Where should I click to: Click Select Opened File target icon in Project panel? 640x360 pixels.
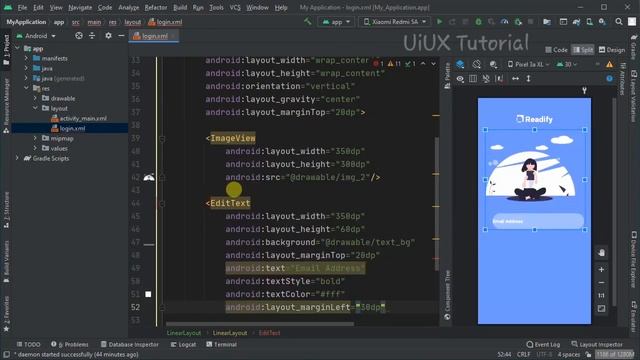[79, 36]
